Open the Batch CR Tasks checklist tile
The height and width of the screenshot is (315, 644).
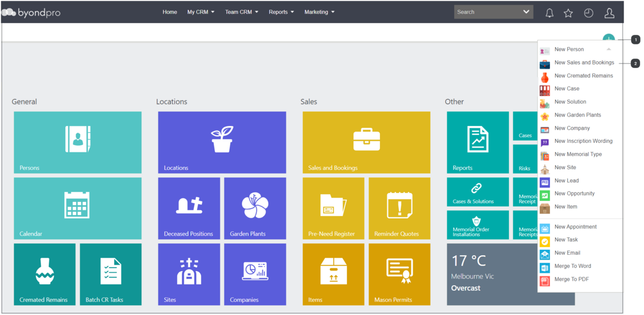pyautogui.click(x=111, y=274)
